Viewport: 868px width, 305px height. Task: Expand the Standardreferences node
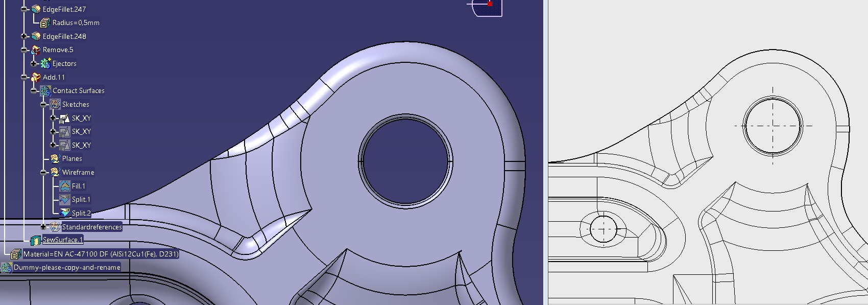43,227
